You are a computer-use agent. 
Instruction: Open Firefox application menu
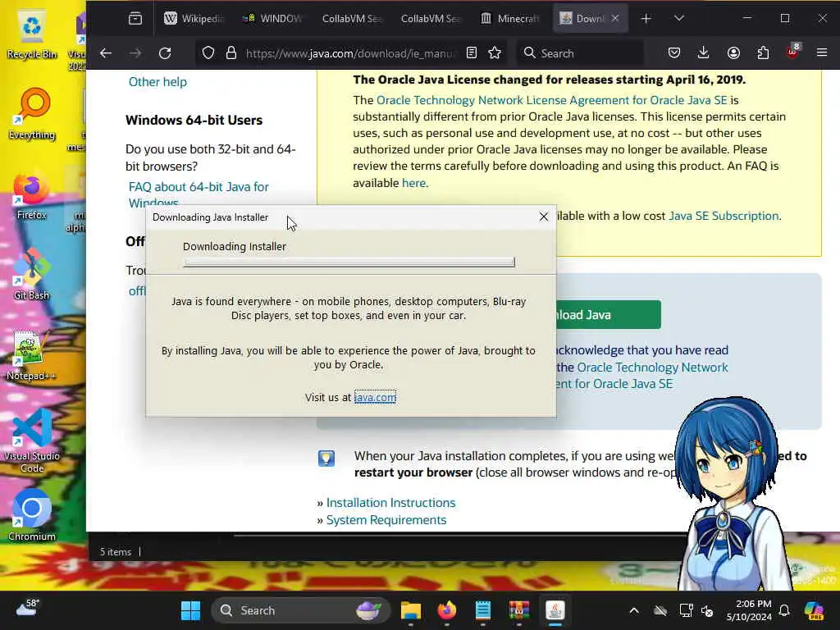(x=822, y=53)
